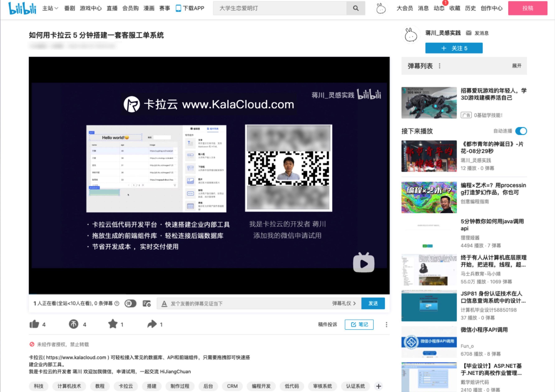Open the 弹幕礼仪 chevron link

(344, 304)
